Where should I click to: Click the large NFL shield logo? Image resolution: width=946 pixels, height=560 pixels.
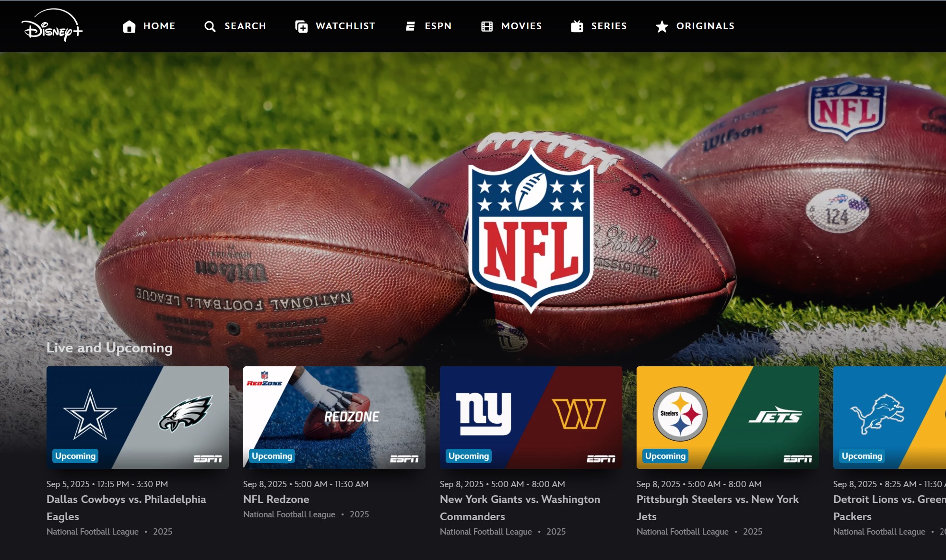click(531, 230)
